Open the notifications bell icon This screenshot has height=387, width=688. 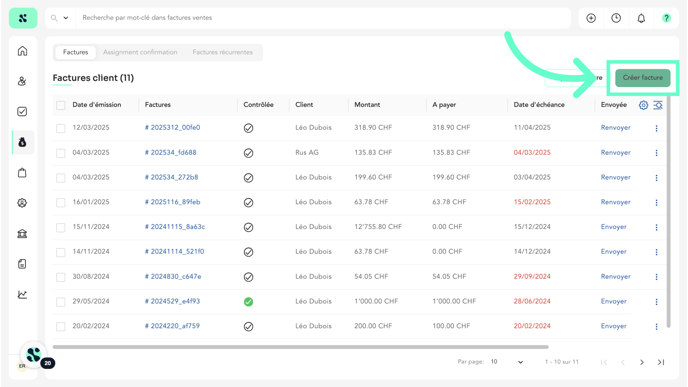tap(641, 18)
